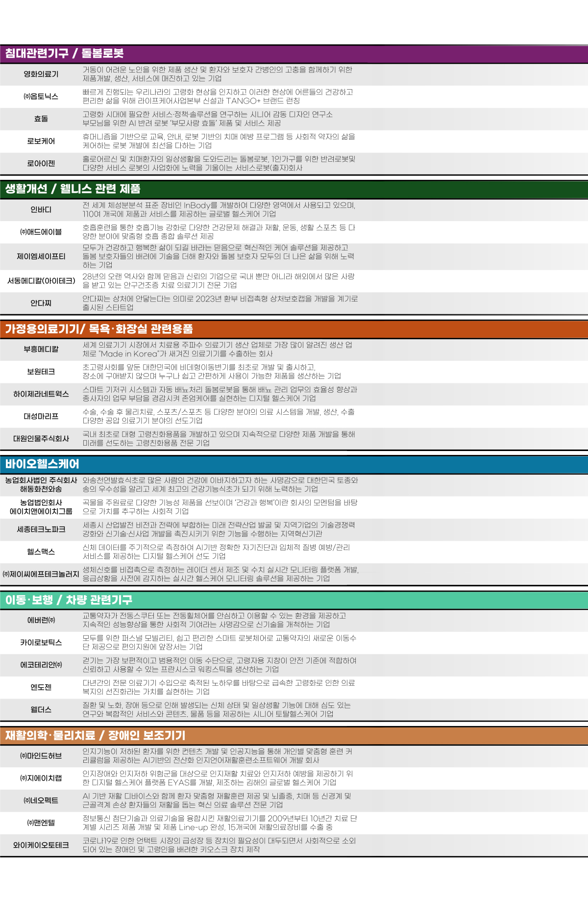The height and width of the screenshot is (903, 588).
Task: Select the 이동·보행 / 차량 관련기구 header
Action: tap(69, 600)
